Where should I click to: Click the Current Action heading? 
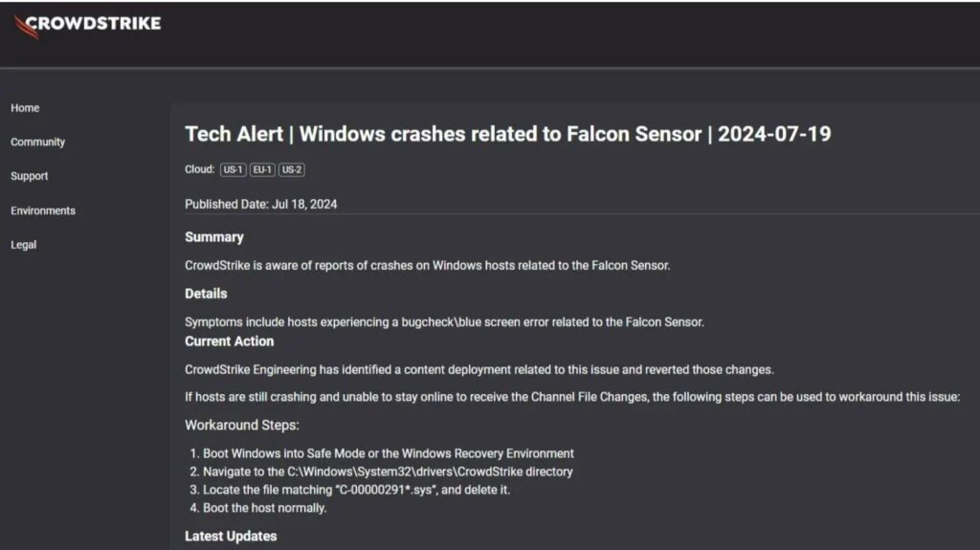click(x=229, y=341)
